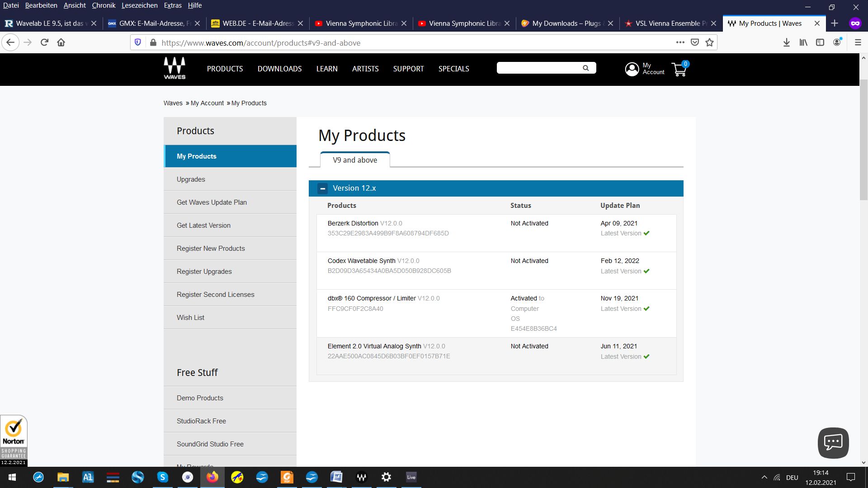This screenshot has width=868, height=488.
Task: Open Firefox home page button
Action: [61, 42]
